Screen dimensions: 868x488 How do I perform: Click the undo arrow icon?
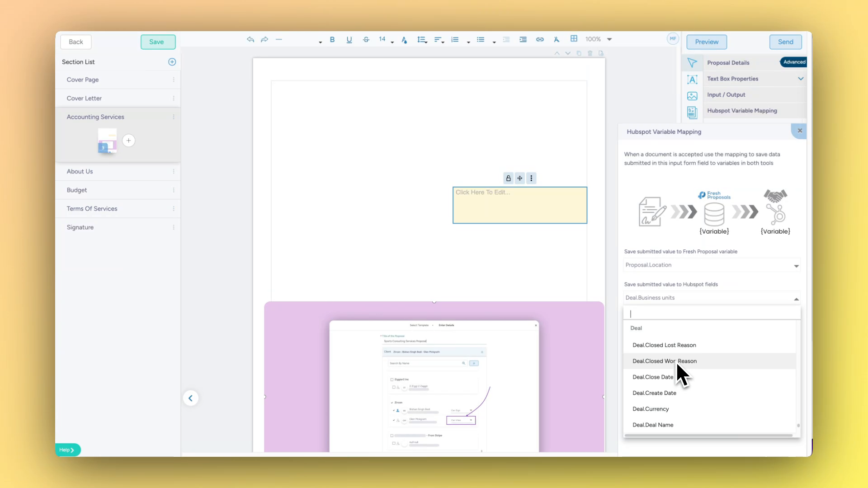[x=250, y=39]
